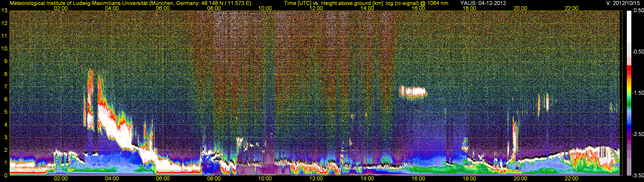
Task: Click the colorbar value '-3.50'
Action: pyautogui.click(x=638, y=175)
